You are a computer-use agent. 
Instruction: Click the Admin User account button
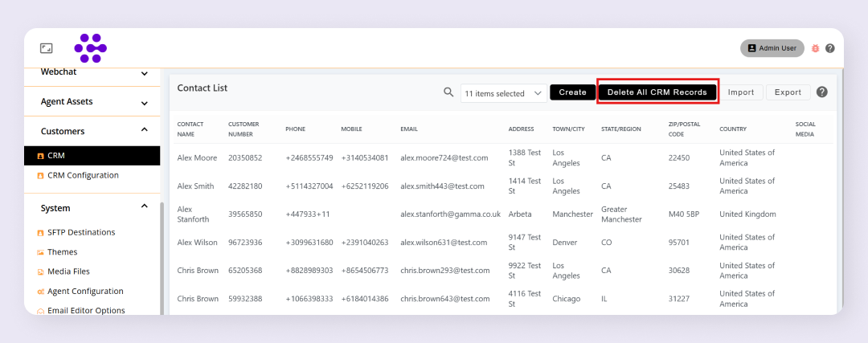[x=772, y=48]
